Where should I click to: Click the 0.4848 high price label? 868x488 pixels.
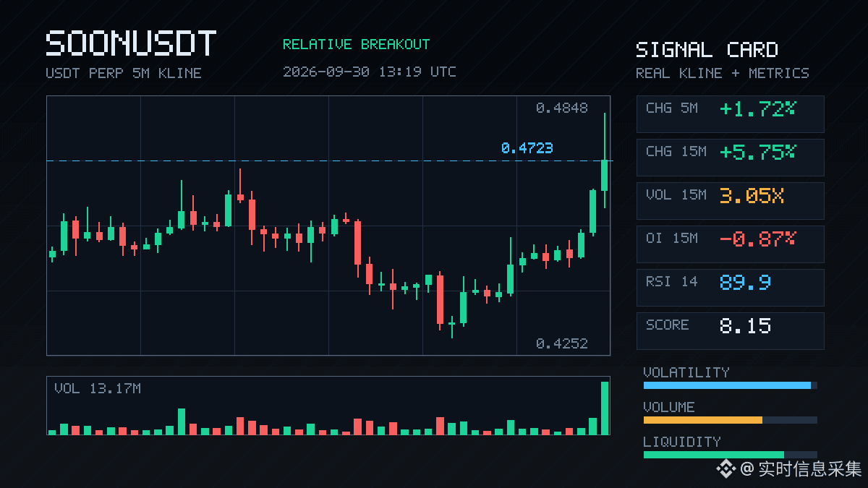coord(562,108)
